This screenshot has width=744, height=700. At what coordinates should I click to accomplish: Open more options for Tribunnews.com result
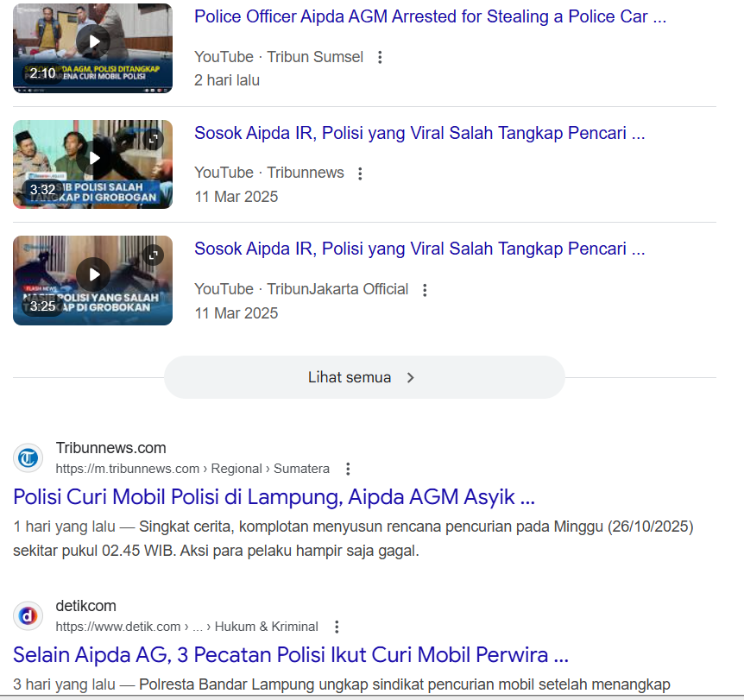[x=348, y=469]
